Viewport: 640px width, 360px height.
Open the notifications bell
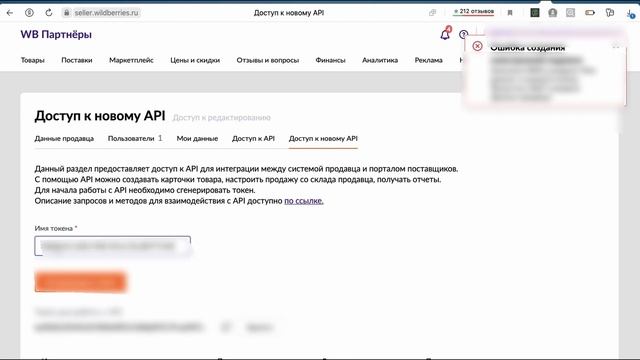click(x=445, y=34)
